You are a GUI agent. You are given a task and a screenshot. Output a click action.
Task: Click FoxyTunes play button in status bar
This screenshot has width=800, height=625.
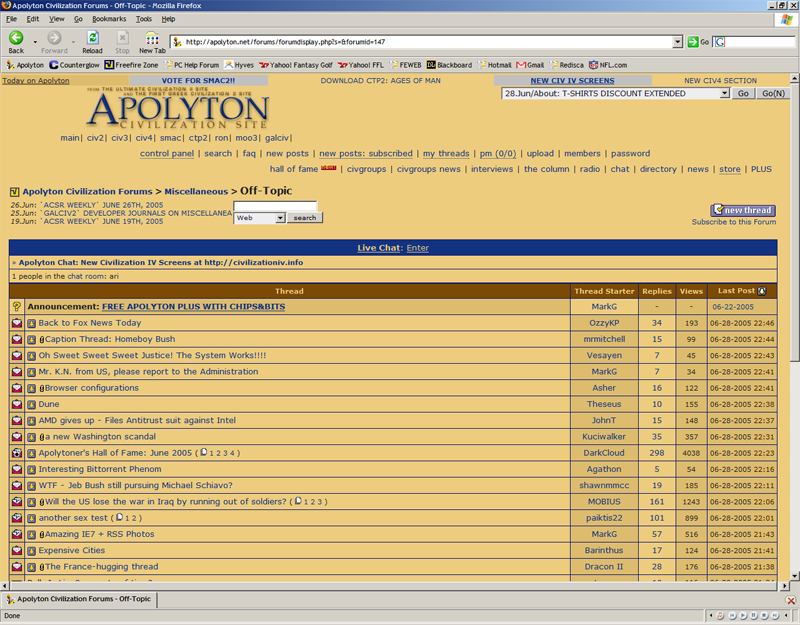coord(742,615)
